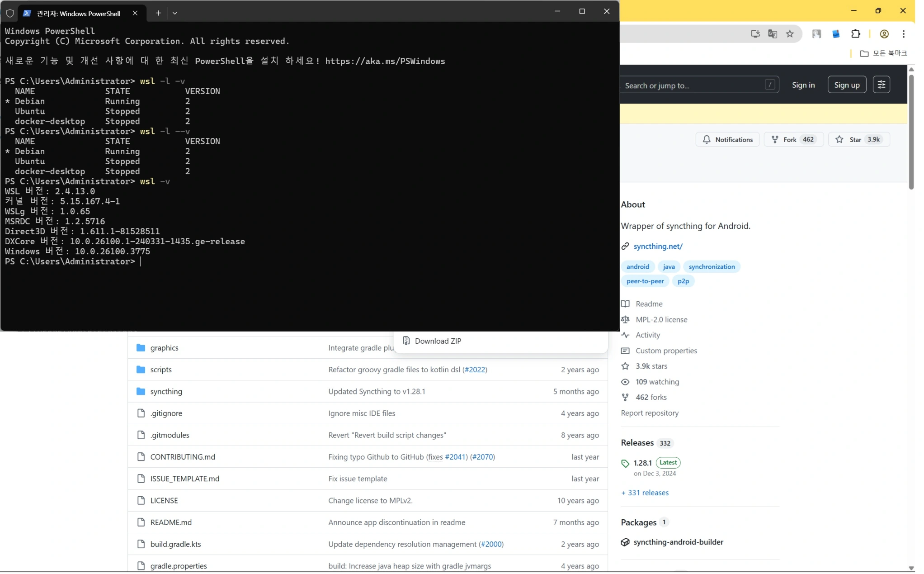Select Download ZIP from the menu
This screenshot has height=574, width=924.
(x=438, y=341)
